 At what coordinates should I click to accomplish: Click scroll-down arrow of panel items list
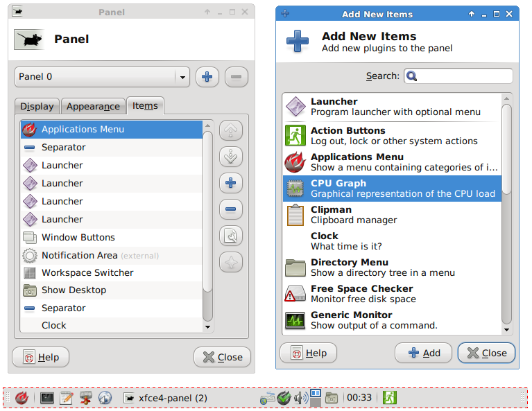(207, 327)
